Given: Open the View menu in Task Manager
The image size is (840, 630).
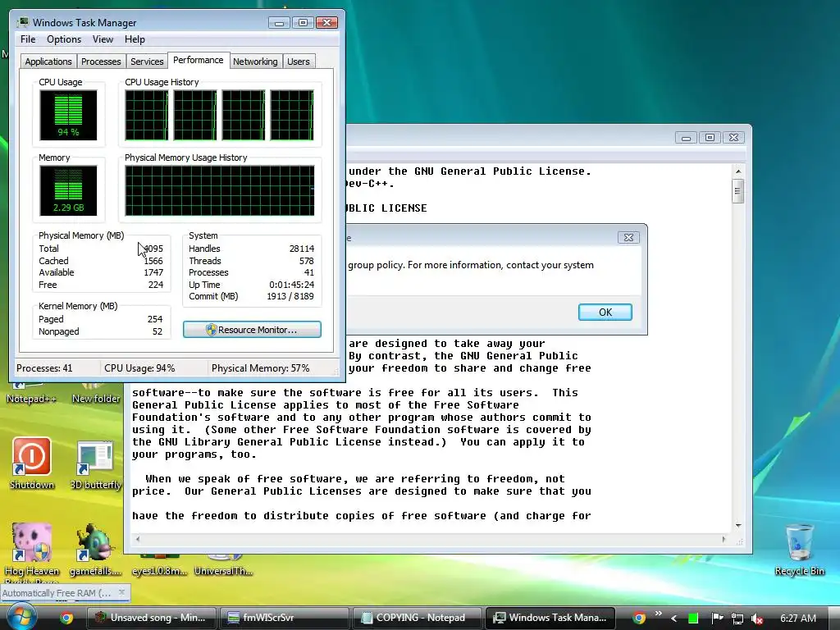Looking at the screenshot, I should [103, 39].
